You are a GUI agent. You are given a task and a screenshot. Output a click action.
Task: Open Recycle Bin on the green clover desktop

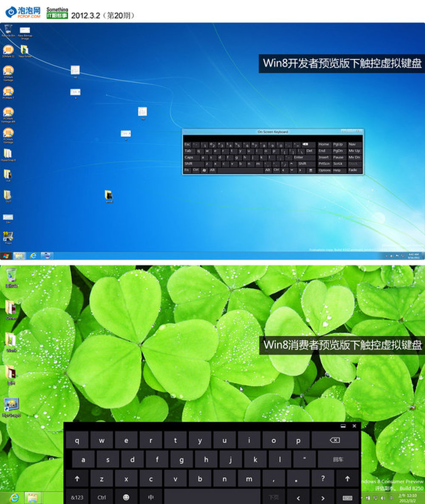coord(11,277)
